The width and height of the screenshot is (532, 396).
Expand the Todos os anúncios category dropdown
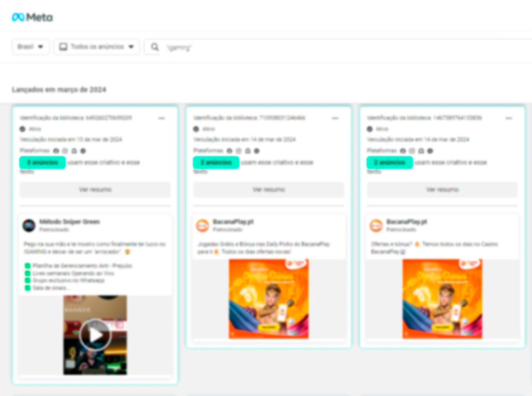pos(97,47)
